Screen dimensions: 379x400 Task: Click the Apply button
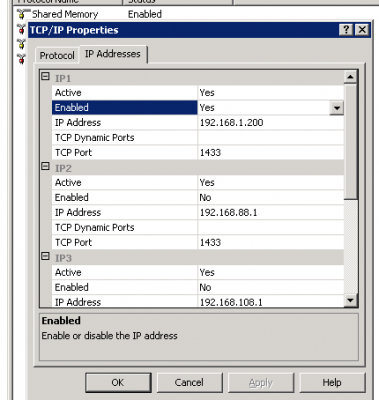coord(261,382)
